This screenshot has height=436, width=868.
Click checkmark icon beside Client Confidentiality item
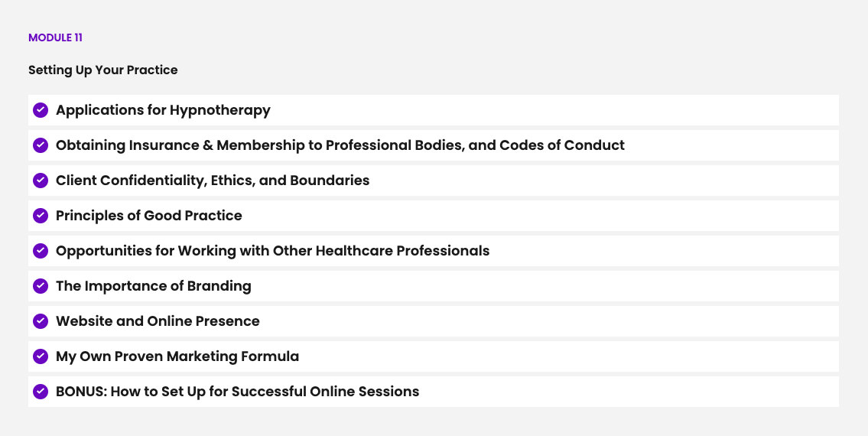(41, 181)
